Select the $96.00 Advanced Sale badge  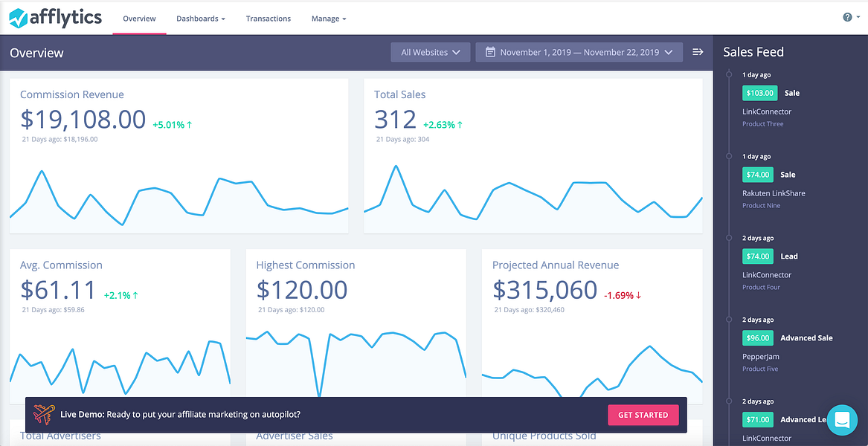coord(757,337)
